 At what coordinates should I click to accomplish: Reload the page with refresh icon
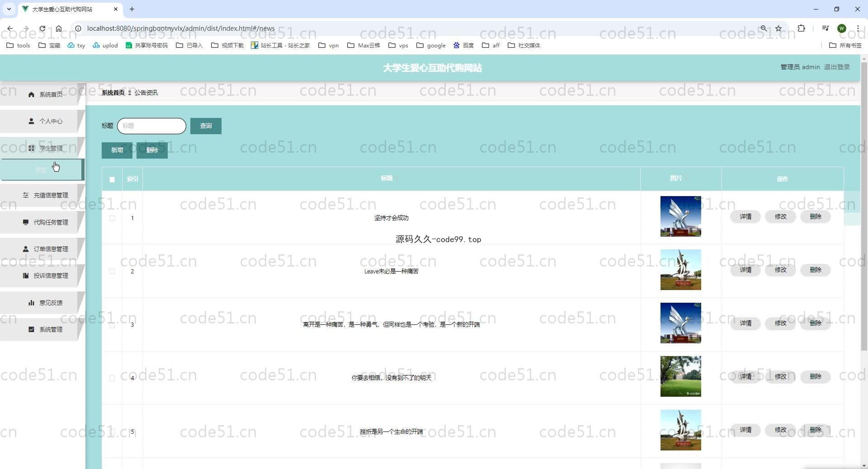pos(42,28)
